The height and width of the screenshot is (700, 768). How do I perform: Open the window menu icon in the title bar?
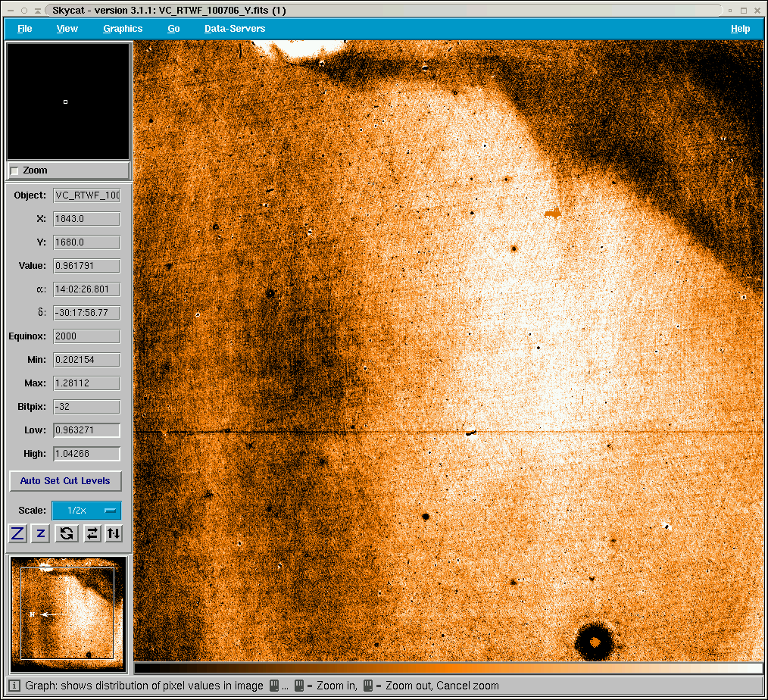click(x=11, y=11)
